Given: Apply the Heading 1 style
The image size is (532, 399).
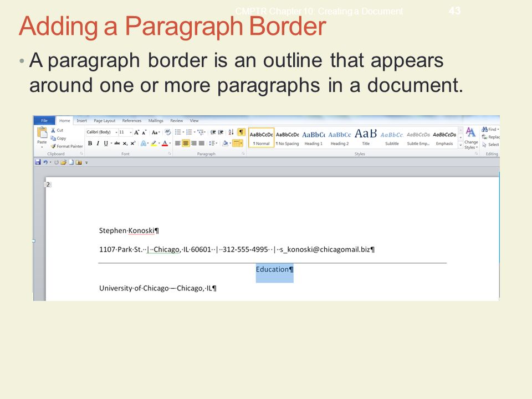Looking at the screenshot, I should [314, 138].
